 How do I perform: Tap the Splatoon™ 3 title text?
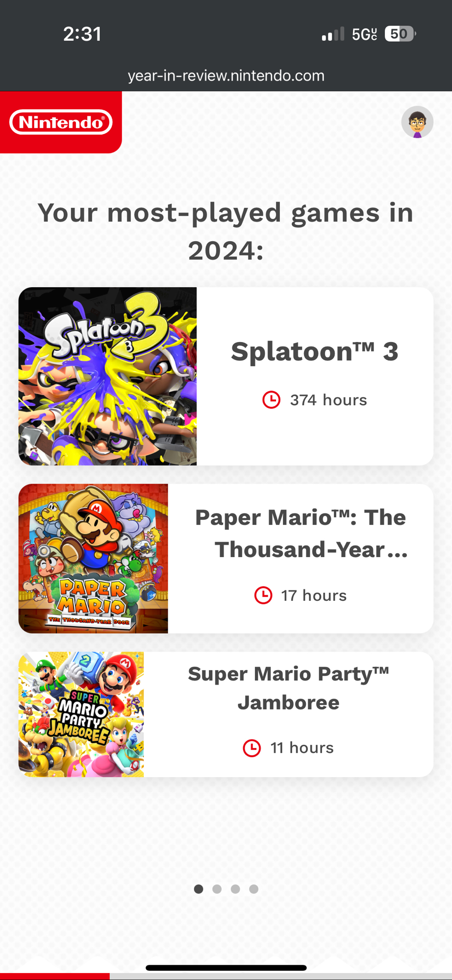tap(315, 351)
